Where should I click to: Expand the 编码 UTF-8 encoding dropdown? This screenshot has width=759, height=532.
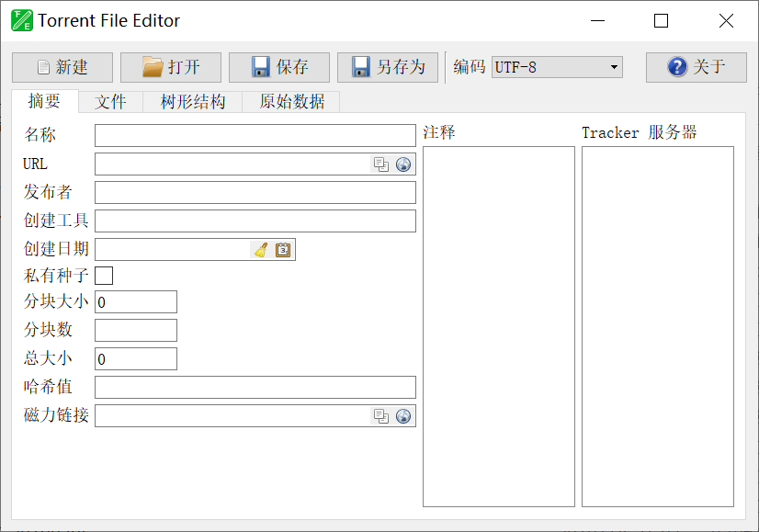click(x=557, y=67)
